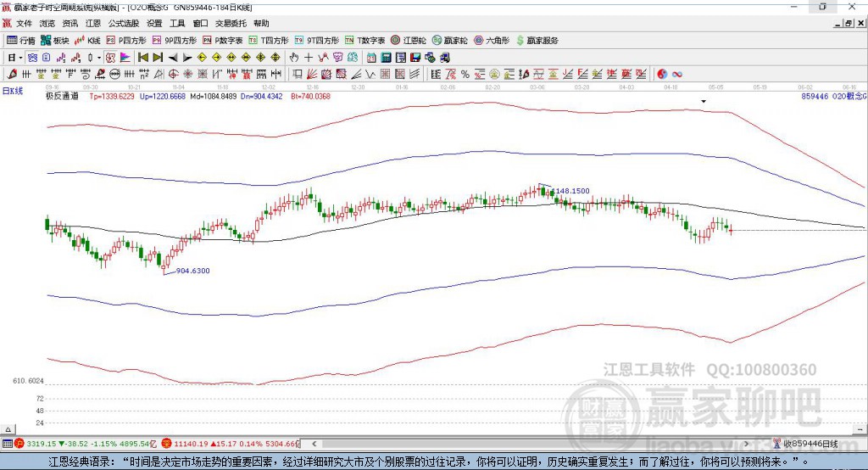
Task: Open the 工具 menu
Action: (x=177, y=23)
